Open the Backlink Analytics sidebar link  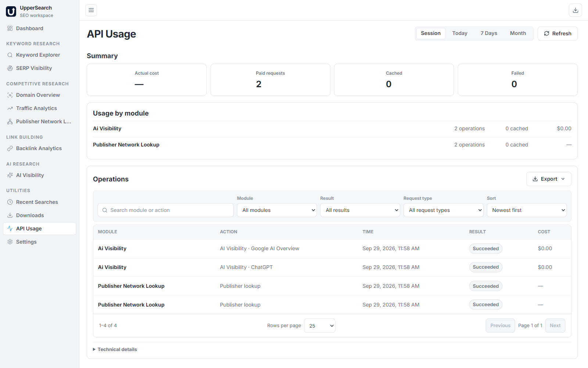[40, 148]
